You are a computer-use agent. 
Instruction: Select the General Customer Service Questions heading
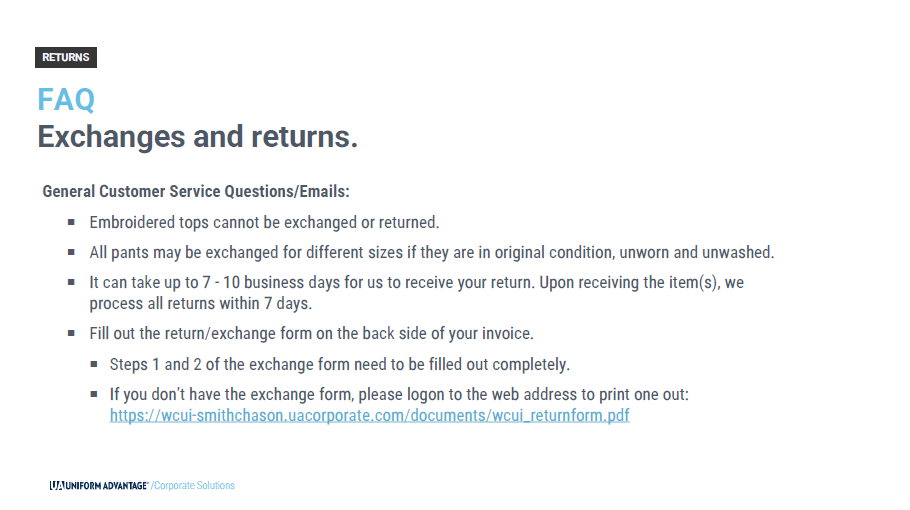(196, 191)
